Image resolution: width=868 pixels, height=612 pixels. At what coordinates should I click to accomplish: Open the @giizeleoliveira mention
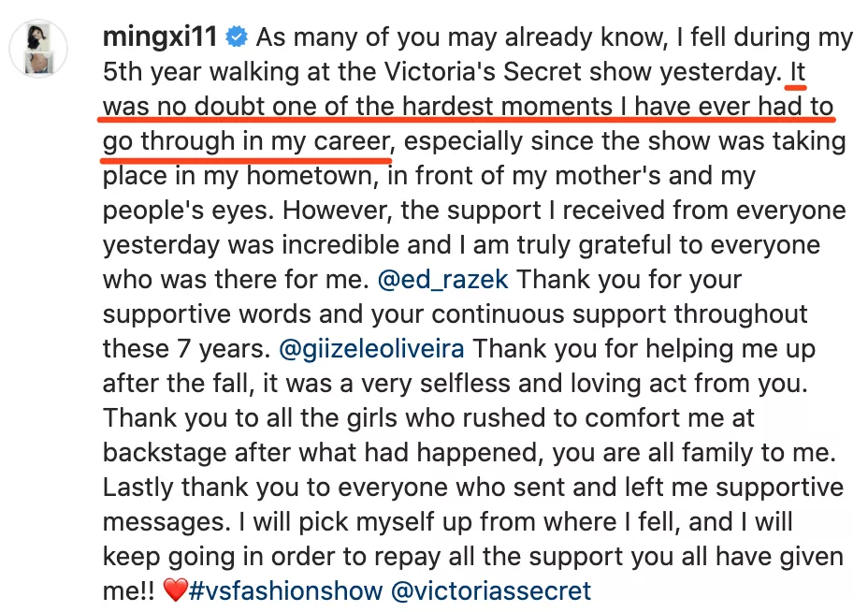coord(371,349)
